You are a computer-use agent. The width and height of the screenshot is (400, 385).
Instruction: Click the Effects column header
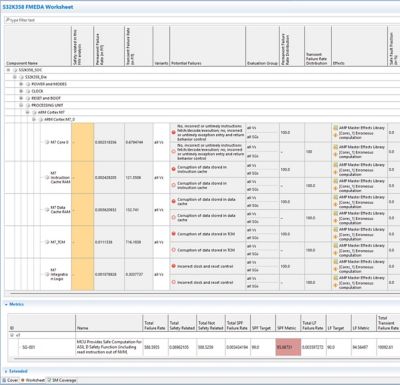(359, 46)
